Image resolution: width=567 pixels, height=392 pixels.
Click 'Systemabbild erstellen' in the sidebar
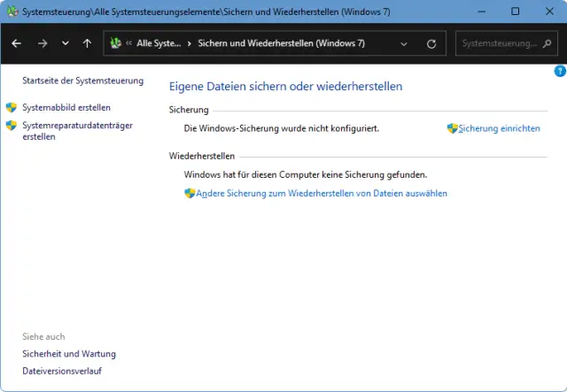tap(66, 107)
